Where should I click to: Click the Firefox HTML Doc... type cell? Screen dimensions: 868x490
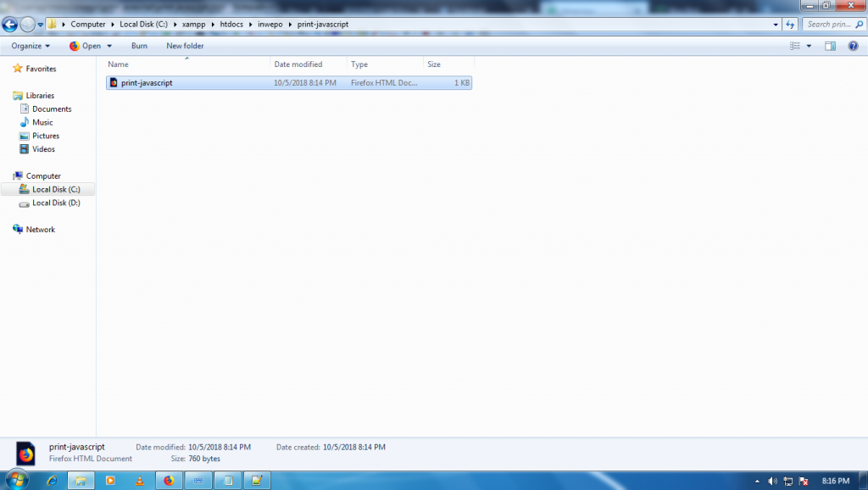click(x=384, y=83)
